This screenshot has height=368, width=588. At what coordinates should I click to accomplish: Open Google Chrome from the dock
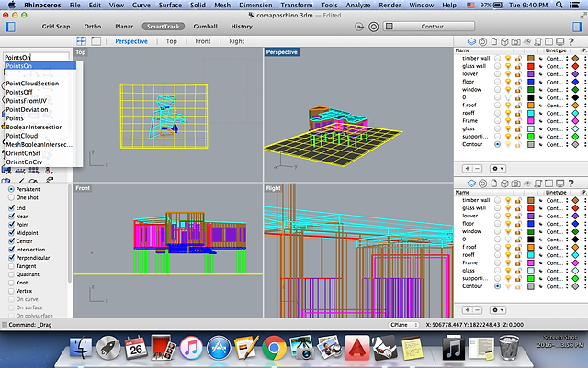tap(272, 348)
